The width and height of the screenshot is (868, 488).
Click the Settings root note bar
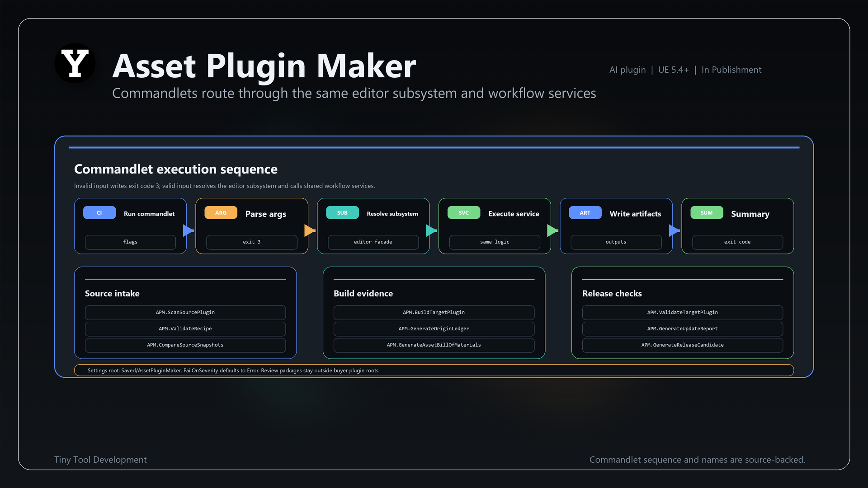coord(434,371)
